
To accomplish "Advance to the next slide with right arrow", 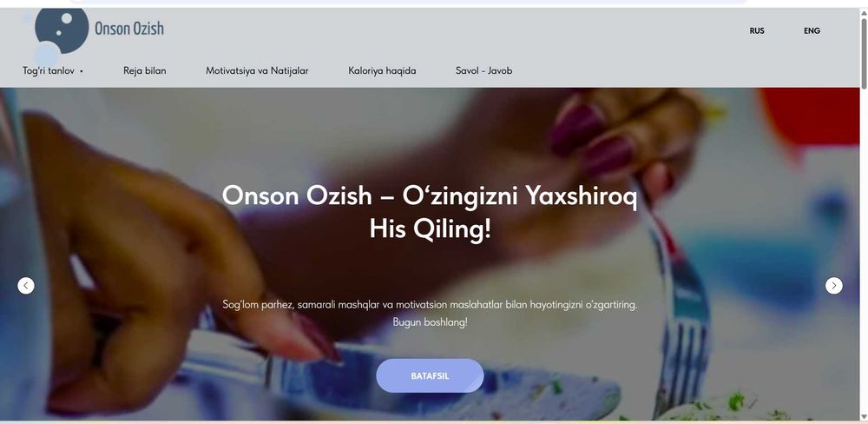I will coord(833,286).
